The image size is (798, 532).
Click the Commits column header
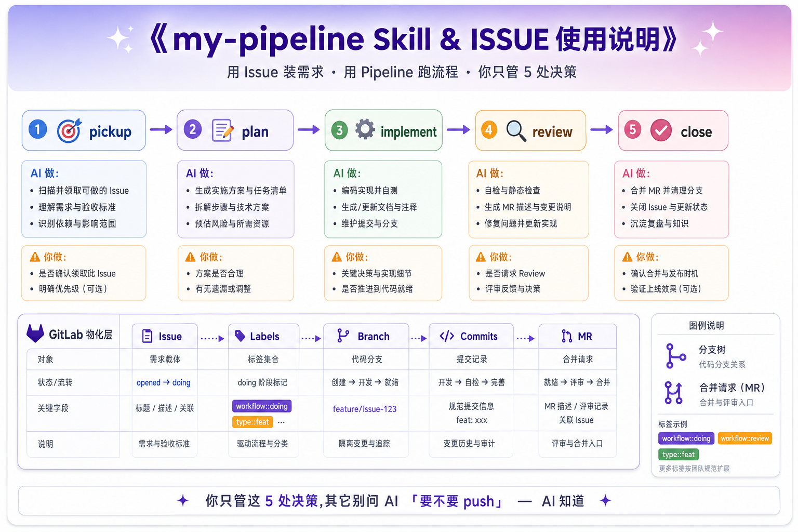click(x=471, y=336)
